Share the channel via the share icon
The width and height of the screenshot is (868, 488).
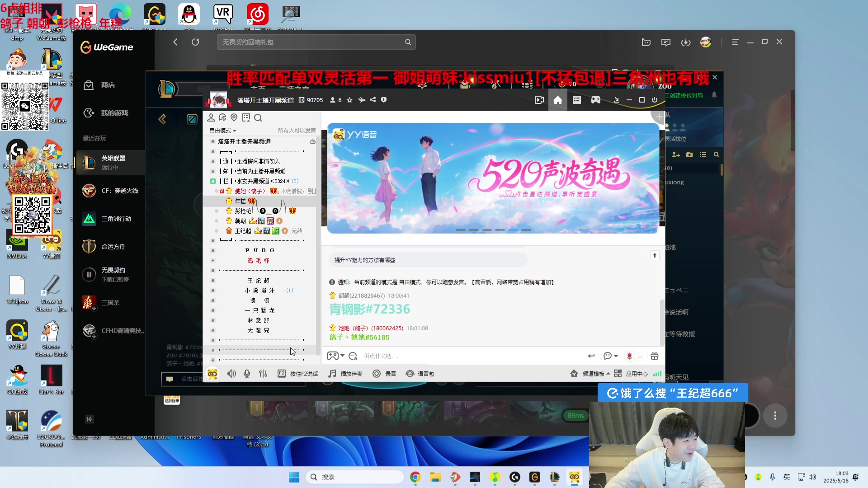373,100
